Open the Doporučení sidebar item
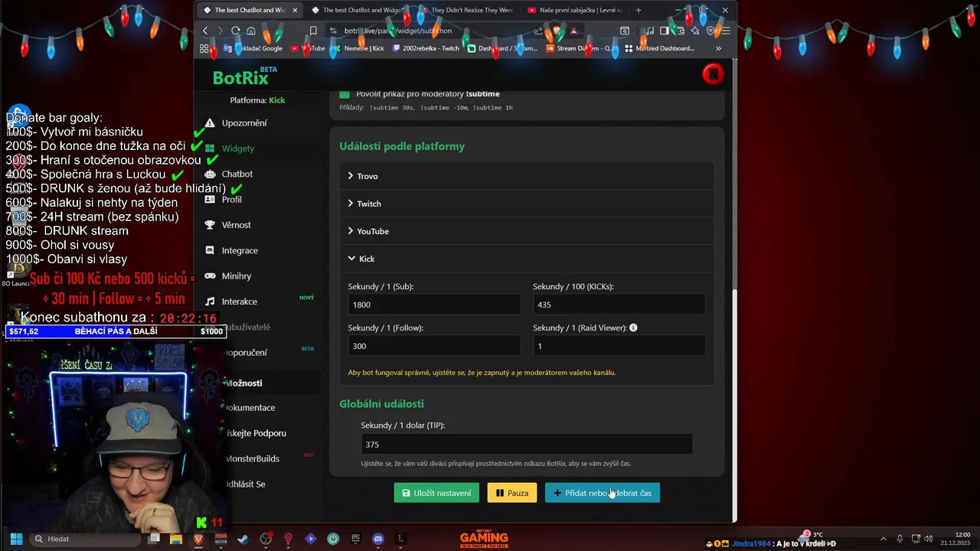The height and width of the screenshot is (551, 980). (x=245, y=353)
